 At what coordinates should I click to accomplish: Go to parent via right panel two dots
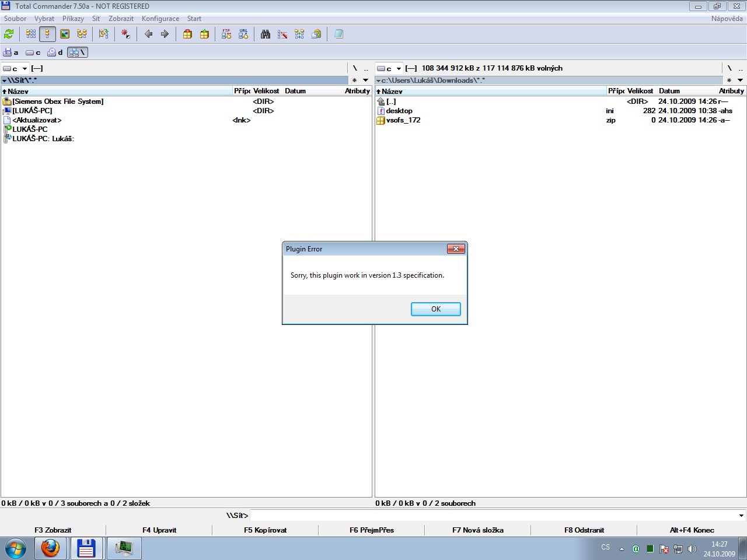(x=741, y=68)
